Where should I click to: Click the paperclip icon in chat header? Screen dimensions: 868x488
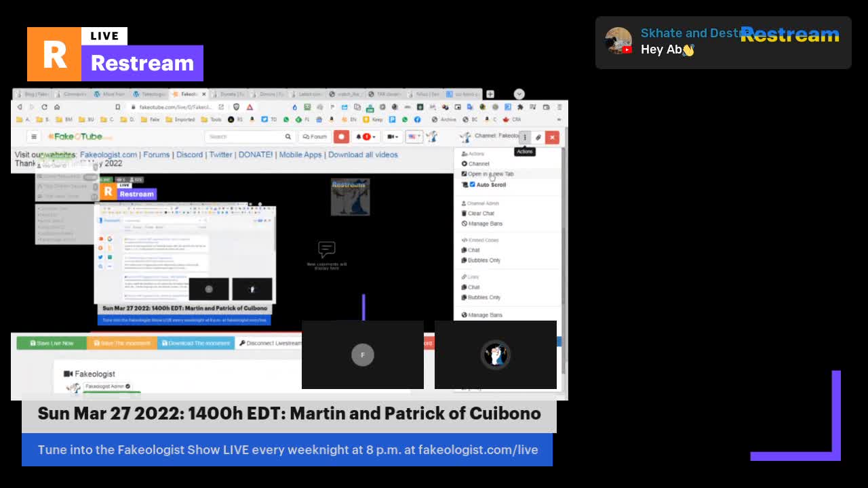click(x=538, y=137)
